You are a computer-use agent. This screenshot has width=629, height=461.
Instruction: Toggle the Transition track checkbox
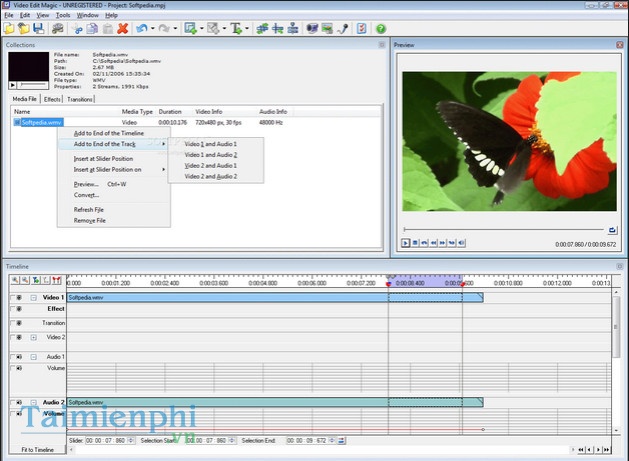click(x=12, y=323)
